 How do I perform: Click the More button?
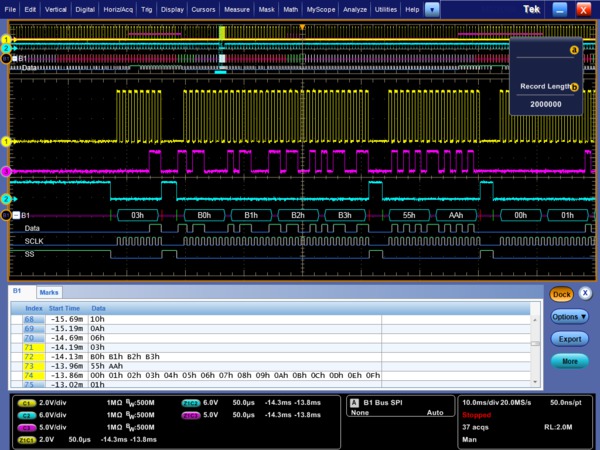(x=569, y=361)
